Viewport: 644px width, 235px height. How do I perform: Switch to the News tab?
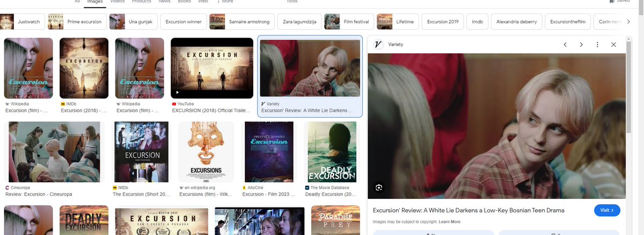pyautogui.click(x=165, y=2)
